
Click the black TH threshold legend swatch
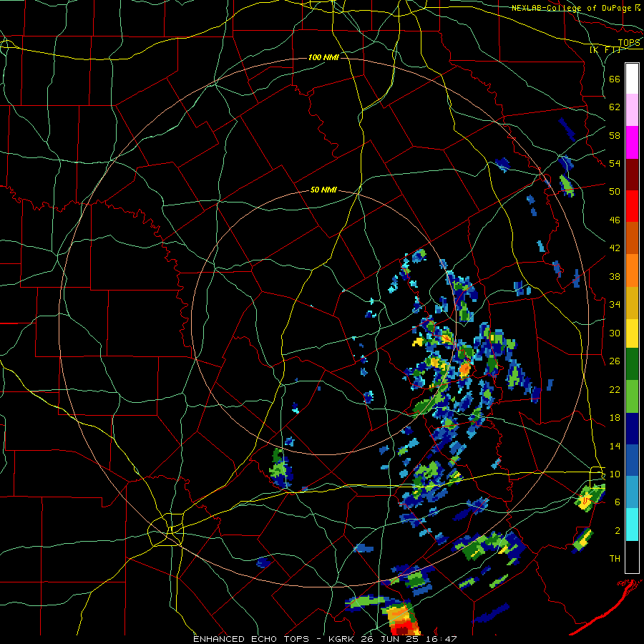point(632,557)
